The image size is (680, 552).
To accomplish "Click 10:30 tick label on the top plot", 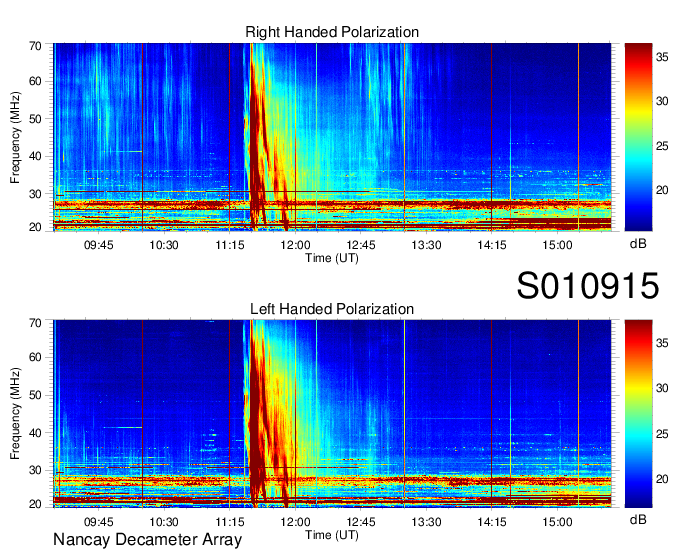I will [x=164, y=245].
